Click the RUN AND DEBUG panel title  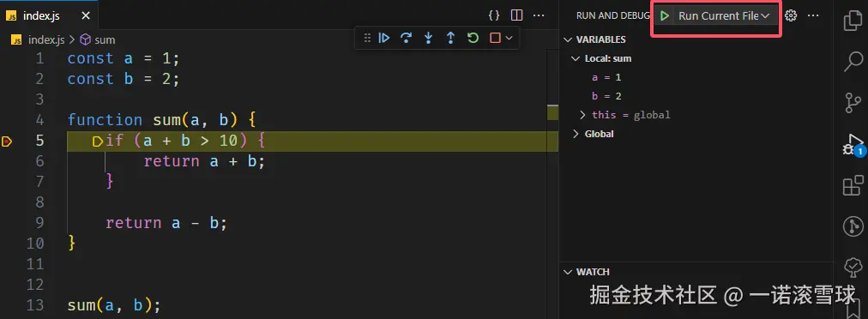pyautogui.click(x=612, y=15)
